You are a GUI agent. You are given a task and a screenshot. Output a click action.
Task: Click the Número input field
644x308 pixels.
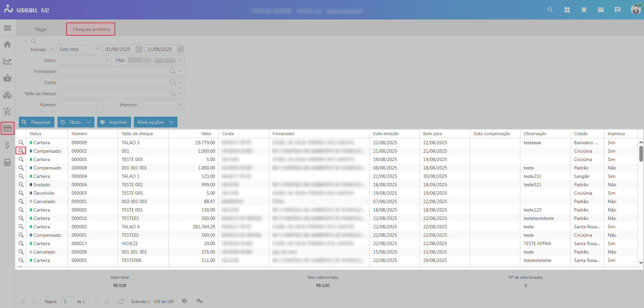click(x=80, y=105)
